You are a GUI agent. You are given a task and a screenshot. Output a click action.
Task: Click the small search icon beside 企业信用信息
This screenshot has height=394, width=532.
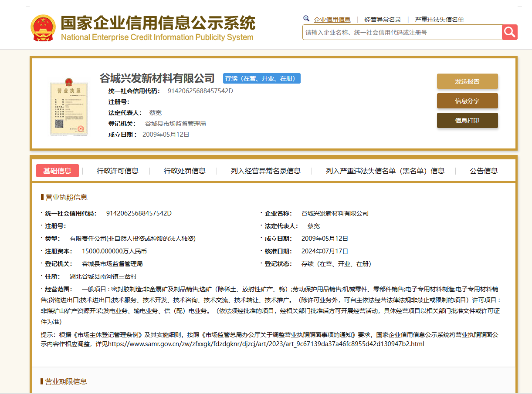click(306, 19)
